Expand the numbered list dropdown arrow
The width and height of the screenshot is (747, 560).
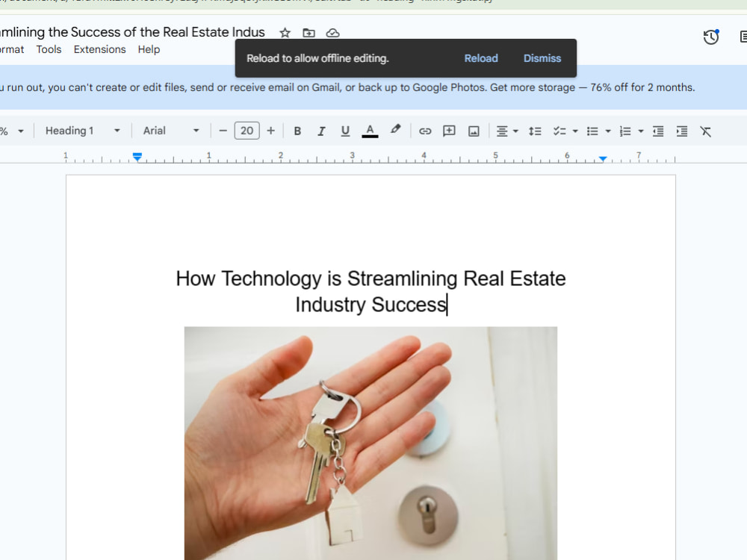641,131
